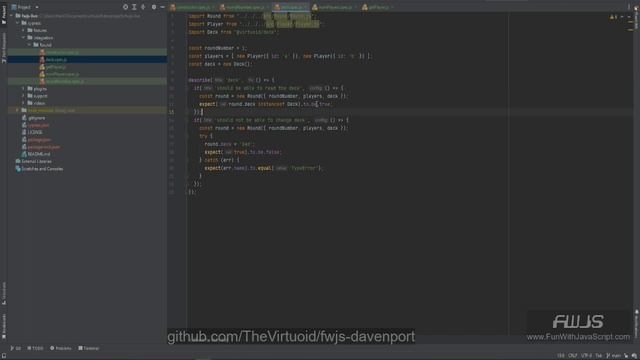This screenshot has height=360, width=640.
Task: Click the file icon beside deck.spec.js in tree
Action: pyautogui.click(x=42, y=60)
